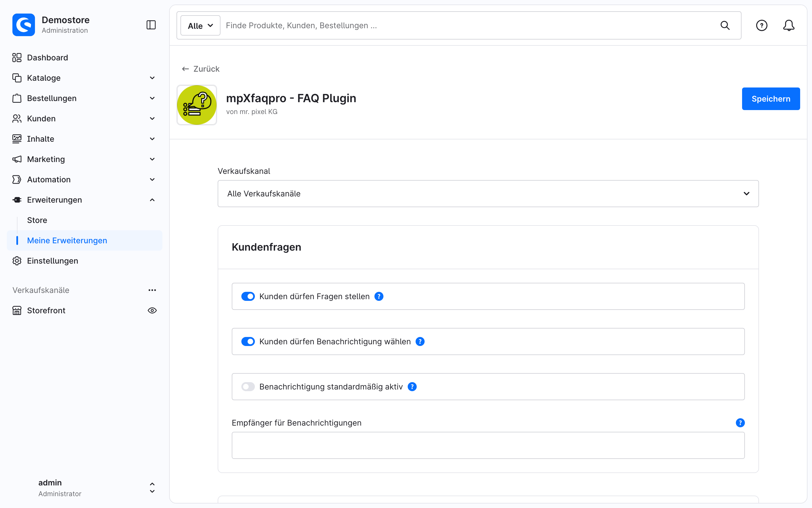The width and height of the screenshot is (812, 508).
Task: Click the Erweiterungen plug icon
Action: click(17, 200)
